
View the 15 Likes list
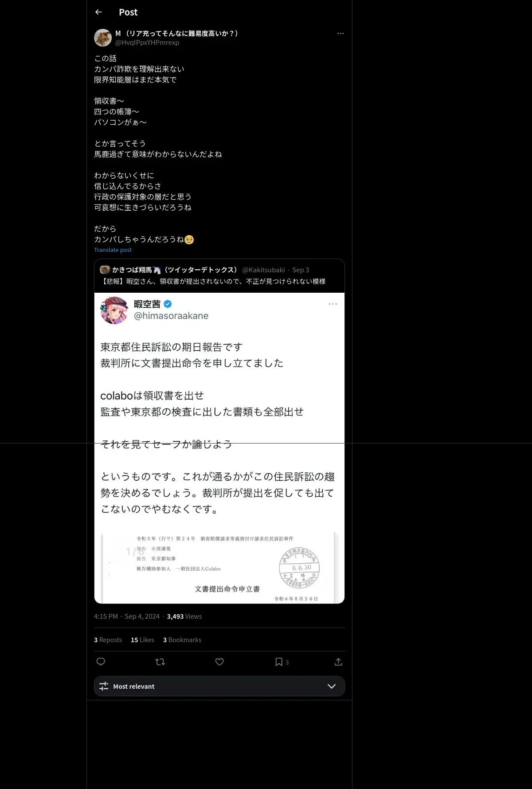click(x=142, y=640)
